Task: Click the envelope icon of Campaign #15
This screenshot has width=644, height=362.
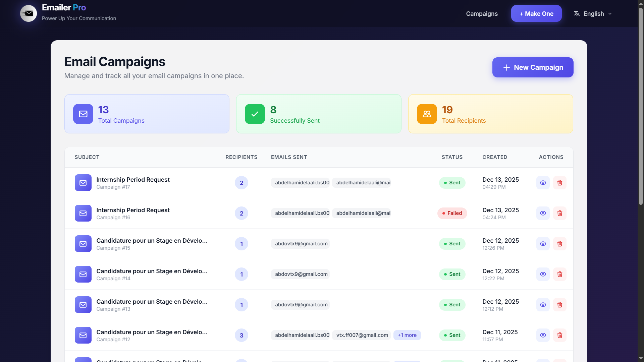Action: (83, 244)
